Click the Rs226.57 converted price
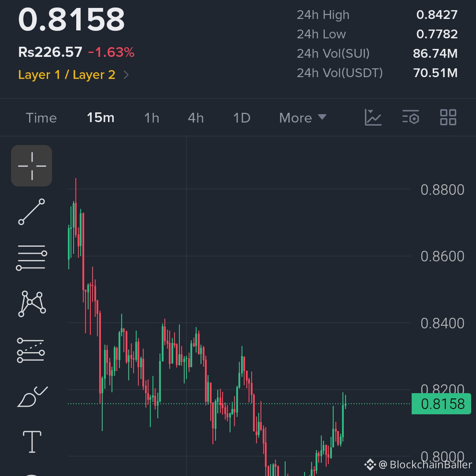The height and width of the screenshot is (476, 476). [x=50, y=52]
